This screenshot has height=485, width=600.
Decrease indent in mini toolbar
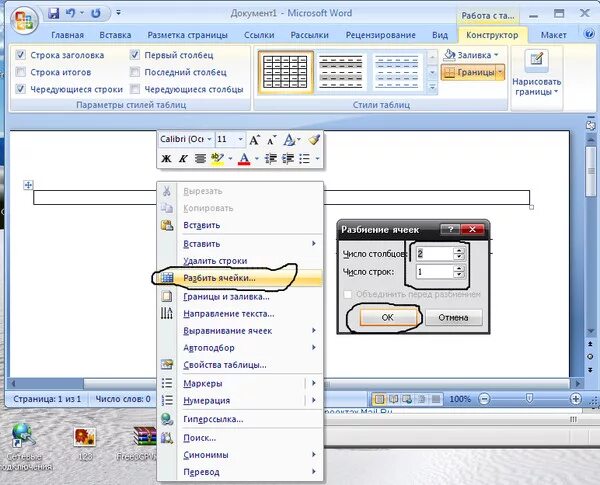[271, 158]
